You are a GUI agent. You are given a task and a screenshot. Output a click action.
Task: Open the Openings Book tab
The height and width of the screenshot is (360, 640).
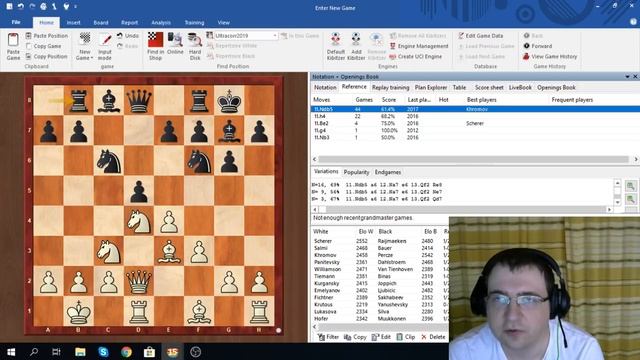[x=556, y=87]
